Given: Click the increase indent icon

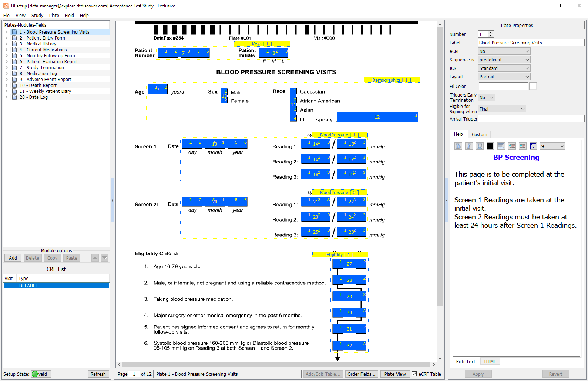Looking at the screenshot, I should [523, 146].
